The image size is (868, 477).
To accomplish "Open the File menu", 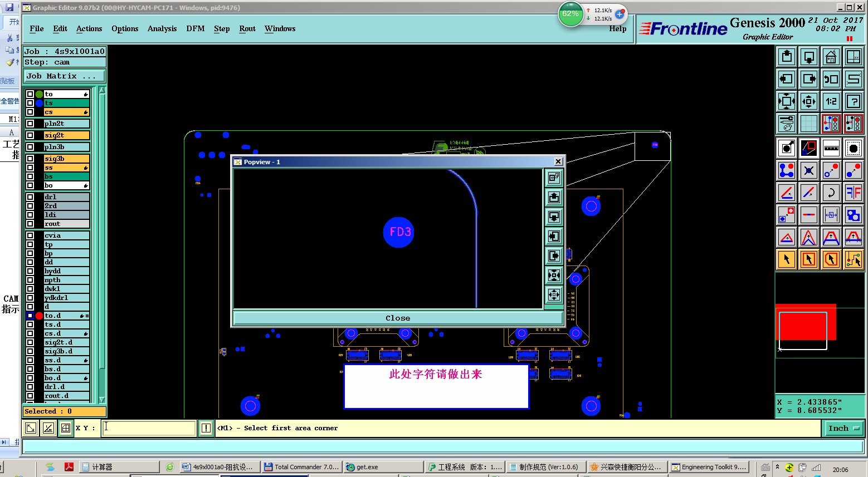I will 37,28.
